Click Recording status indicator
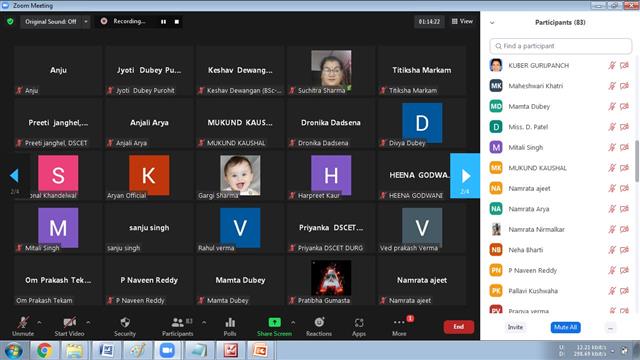The image size is (640, 360). (123, 21)
